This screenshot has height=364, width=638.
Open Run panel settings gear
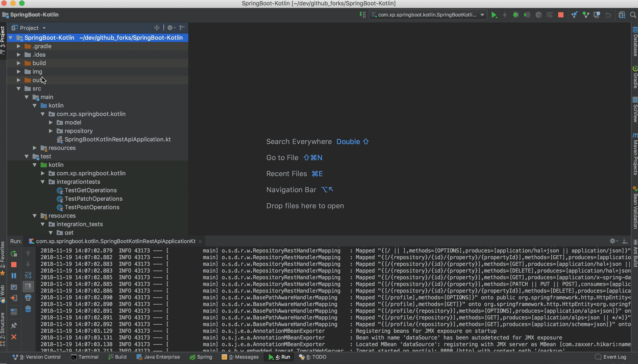coord(613,241)
